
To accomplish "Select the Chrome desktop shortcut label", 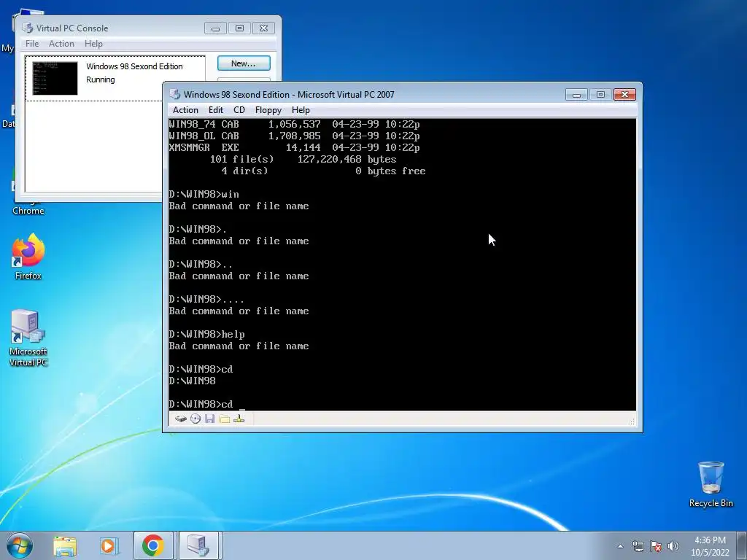I will coord(28,211).
